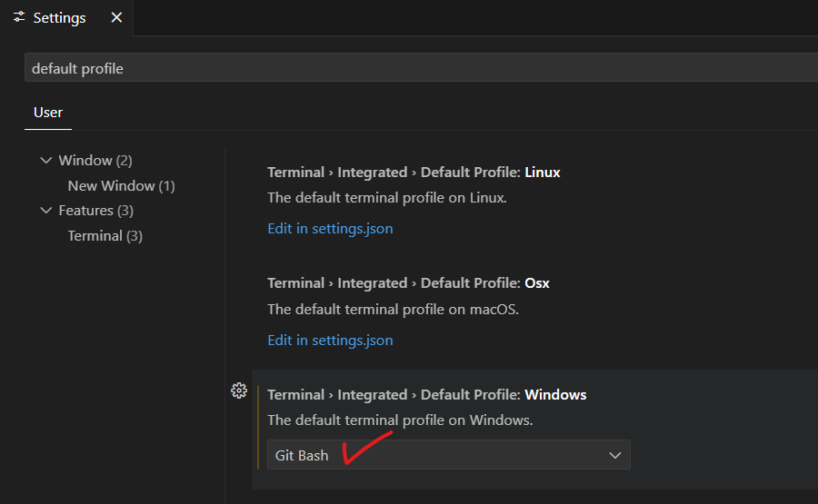The height and width of the screenshot is (504, 818).
Task: Open New Window (1) settings category
Action: click(121, 185)
